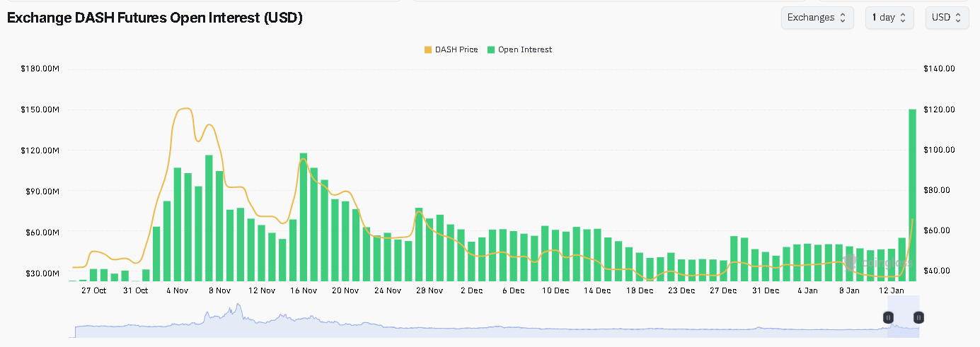Expand the 1 day interval selector
Screen dimensions: 980x347
(889, 18)
